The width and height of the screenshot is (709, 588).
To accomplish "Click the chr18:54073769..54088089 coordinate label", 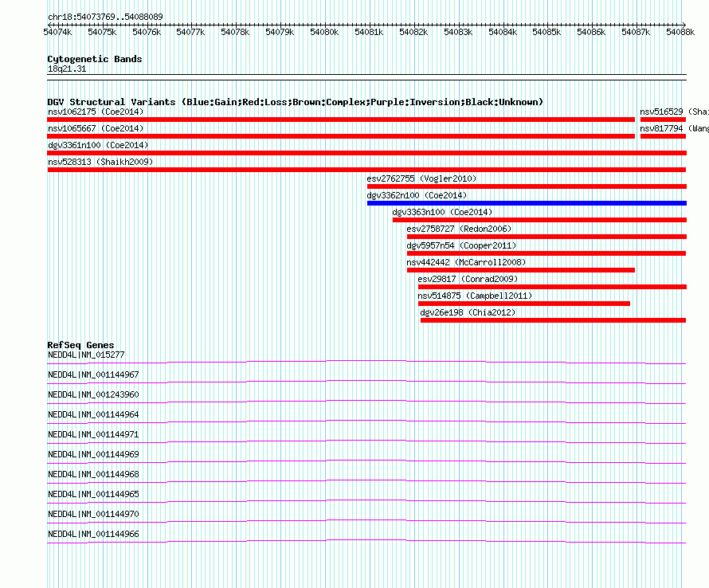I will pyautogui.click(x=105, y=17).
